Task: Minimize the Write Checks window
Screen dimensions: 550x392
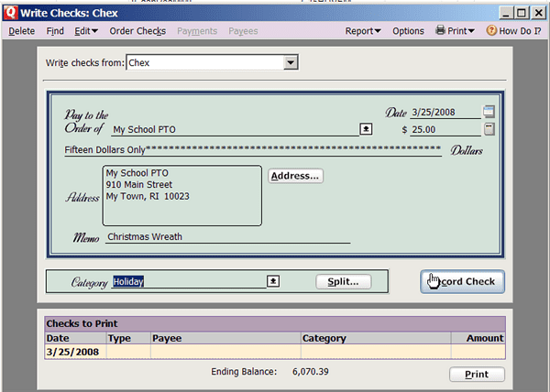Action: tap(505, 13)
